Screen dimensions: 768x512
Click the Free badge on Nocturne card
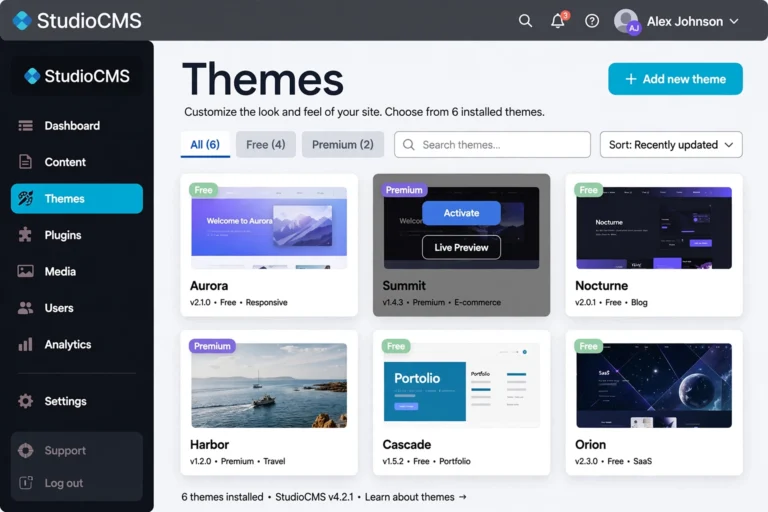[x=588, y=190]
